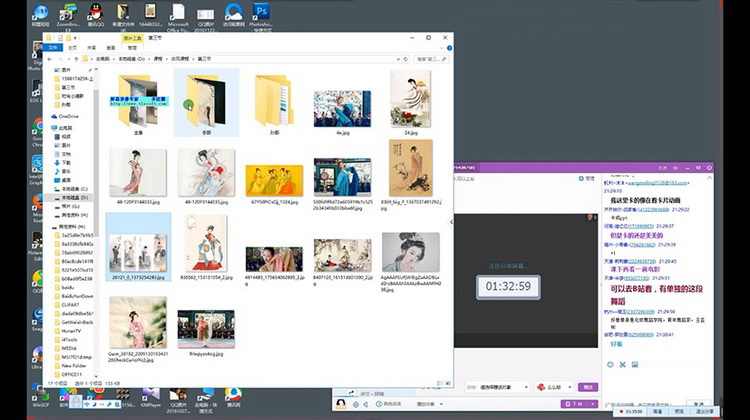The image size is (750, 420).
Task: Select the CLIPART folder in navigation pane
Action: 70,305
